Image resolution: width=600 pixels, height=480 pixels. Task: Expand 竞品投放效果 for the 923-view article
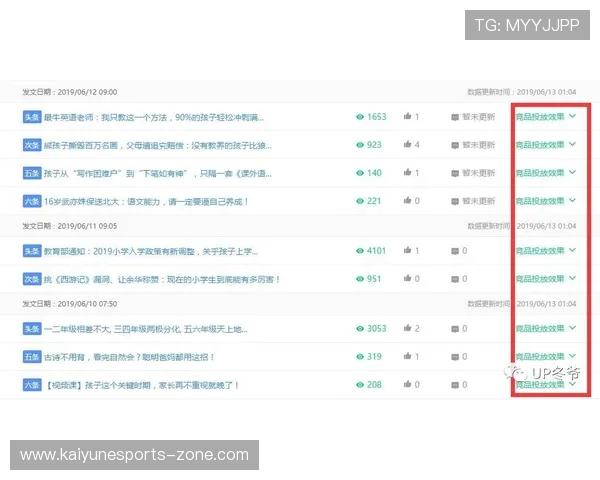tap(546, 145)
